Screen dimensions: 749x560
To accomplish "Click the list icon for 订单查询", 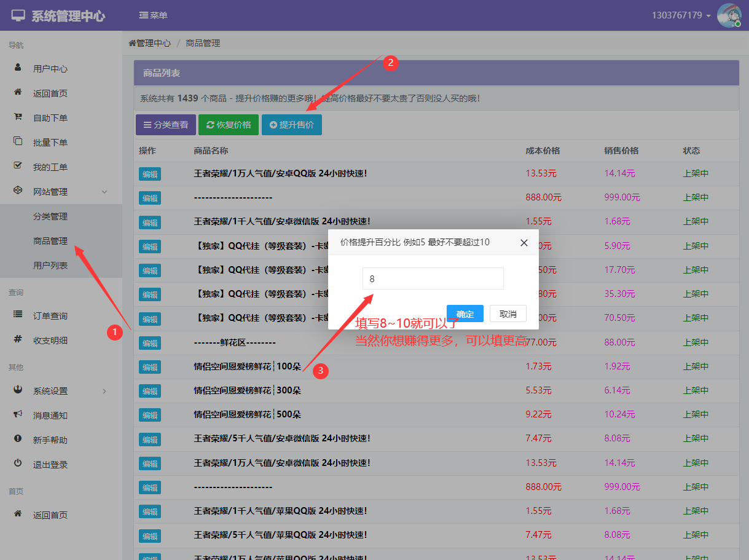I will [x=18, y=315].
